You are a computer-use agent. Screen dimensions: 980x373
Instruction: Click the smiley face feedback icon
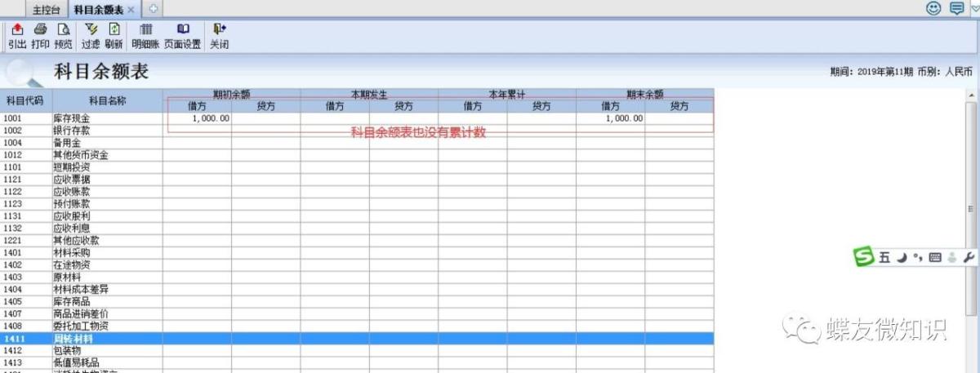933,8
